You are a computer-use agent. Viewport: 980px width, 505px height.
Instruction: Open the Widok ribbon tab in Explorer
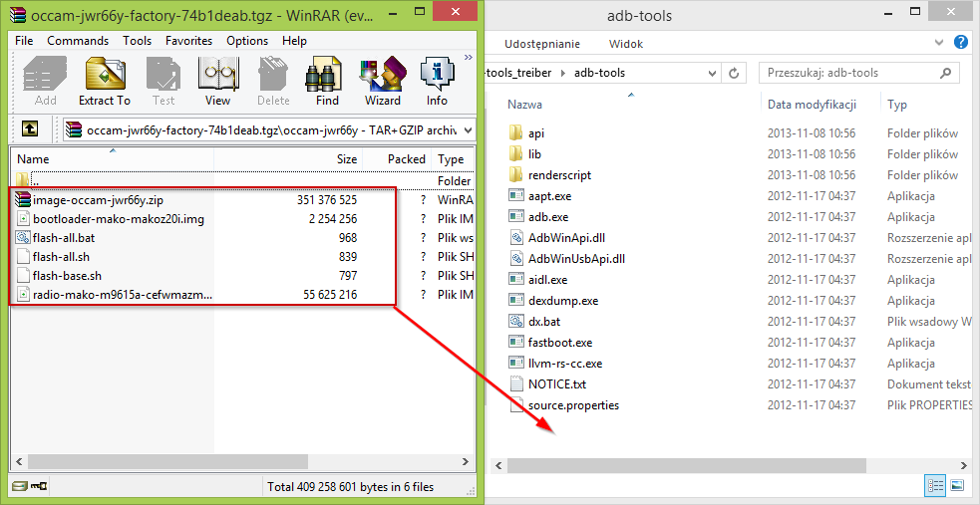point(626,44)
